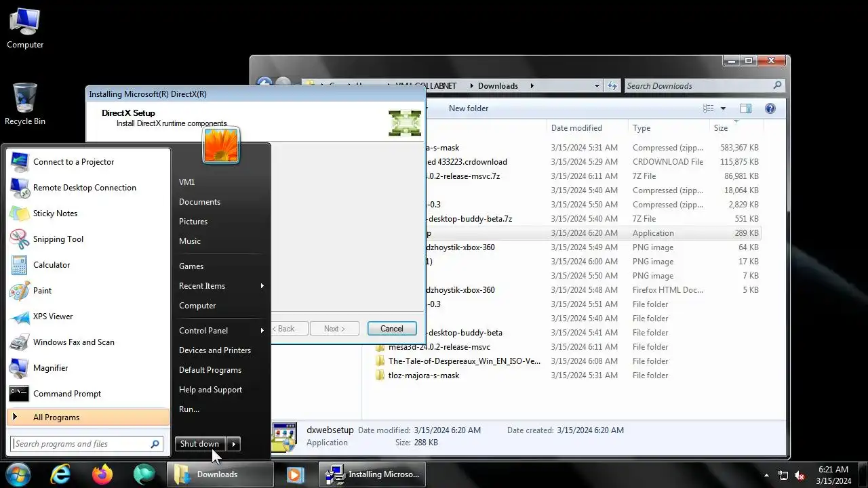The width and height of the screenshot is (868, 488).
Task: Expand All Programs list
Action: point(88,418)
